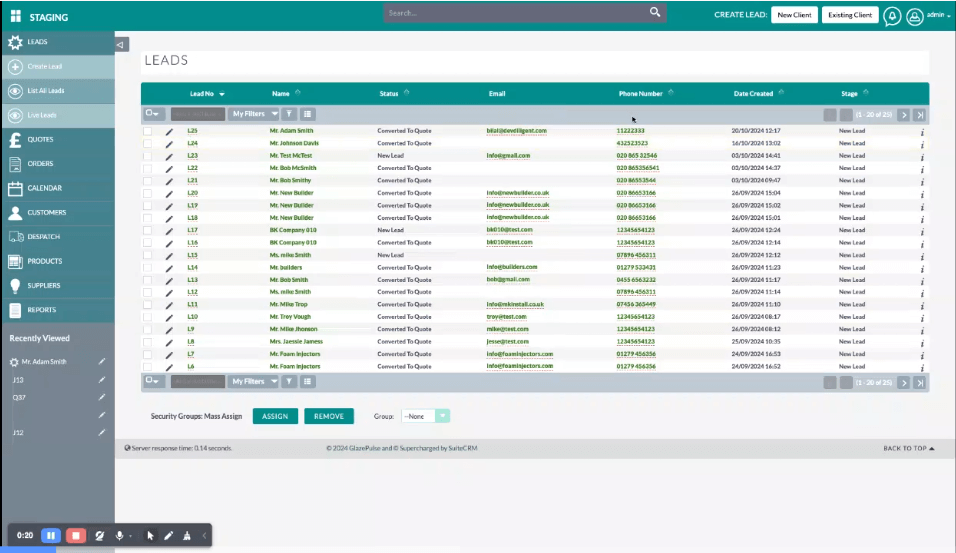Image resolution: width=956 pixels, height=553 pixels.
Task: Click the edit pencil for lead L25
Action: click(169, 131)
